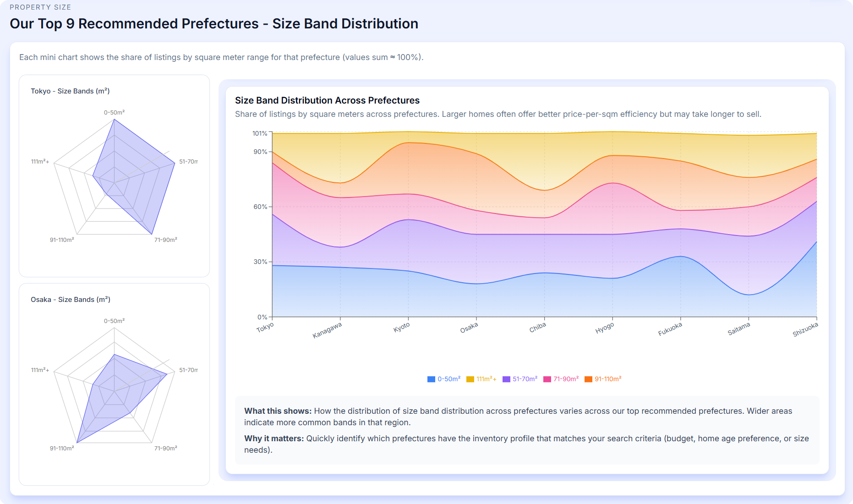This screenshot has width=853, height=504.
Task: Toggle the 51-70m² legend entry
Action: (519, 379)
